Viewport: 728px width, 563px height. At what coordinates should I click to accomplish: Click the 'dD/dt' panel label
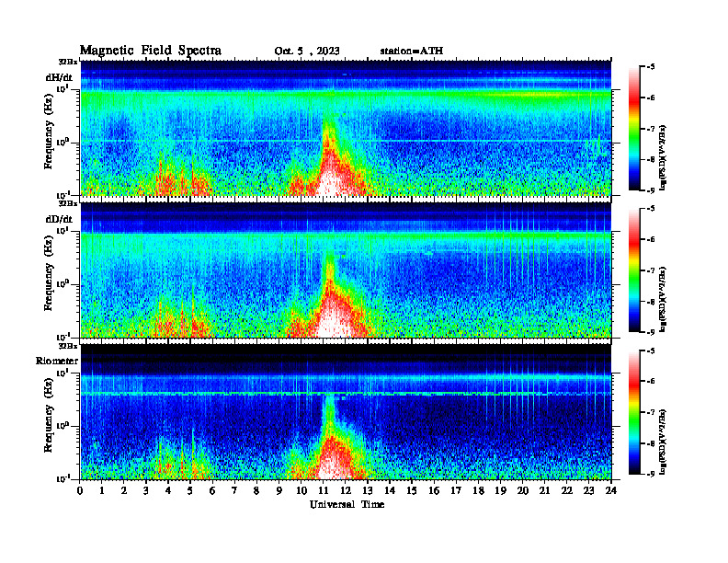click(x=59, y=219)
